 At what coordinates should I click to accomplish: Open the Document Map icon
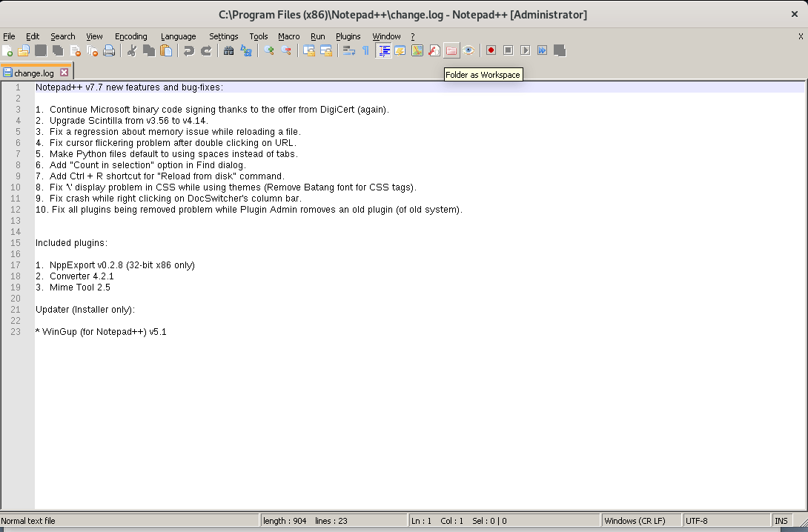[417, 50]
